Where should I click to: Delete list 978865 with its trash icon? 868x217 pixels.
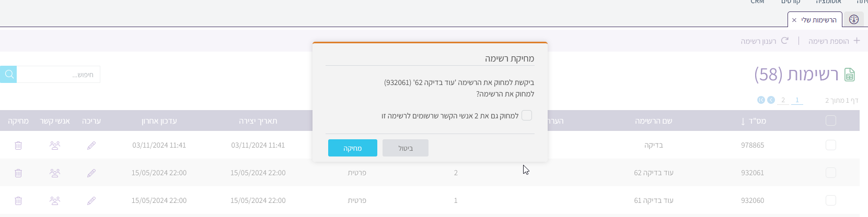coord(18,146)
